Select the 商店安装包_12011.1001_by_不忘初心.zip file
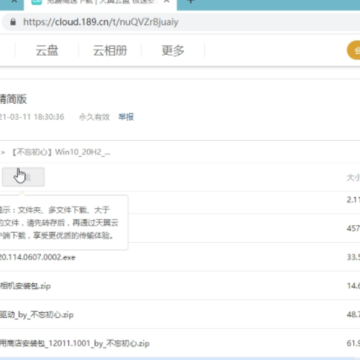 click(x=75, y=343)
